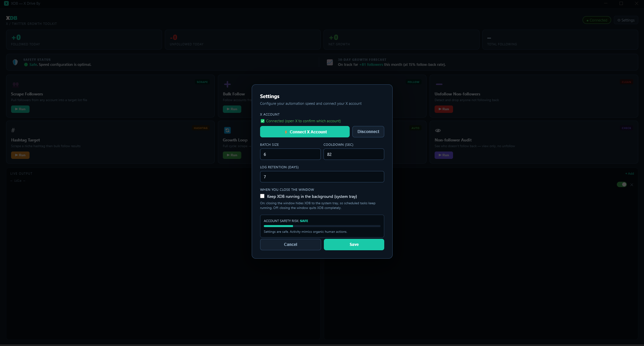This screenshot has width=644, height=346.
Task: Click the Safety Status shield icon
Action: 15,62
